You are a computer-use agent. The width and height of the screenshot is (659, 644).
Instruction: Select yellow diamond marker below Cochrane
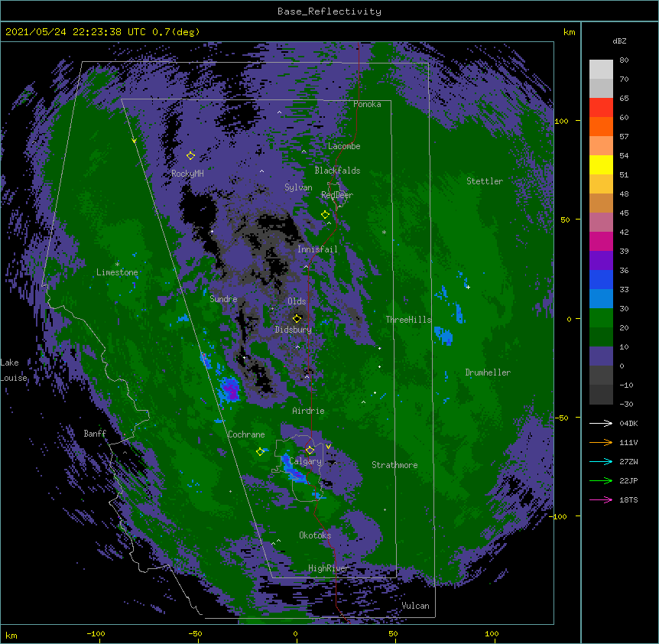tap(260, 451)
